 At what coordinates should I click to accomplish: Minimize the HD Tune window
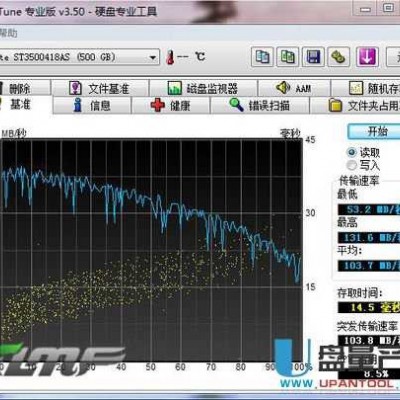(366, 9)
